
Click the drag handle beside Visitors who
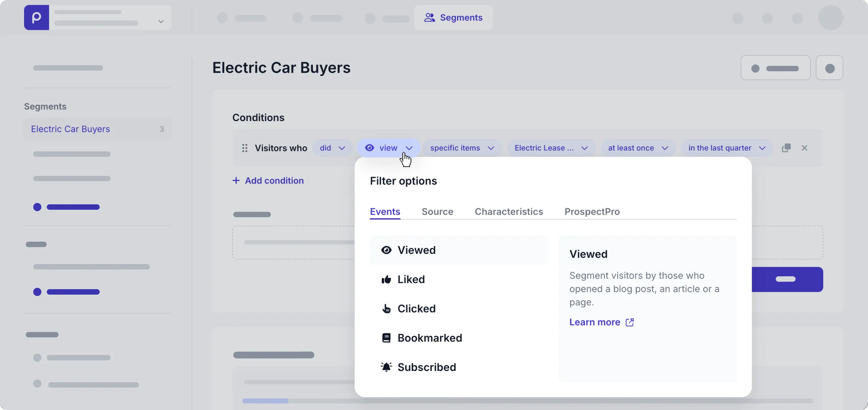pos(245,148)
